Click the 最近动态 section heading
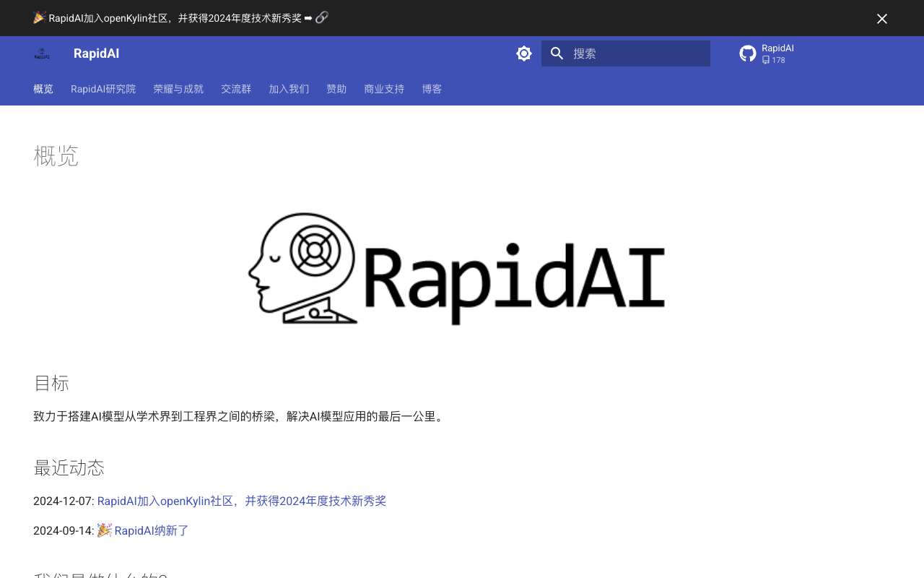The image size is (924, 578). tap(69, 467)
